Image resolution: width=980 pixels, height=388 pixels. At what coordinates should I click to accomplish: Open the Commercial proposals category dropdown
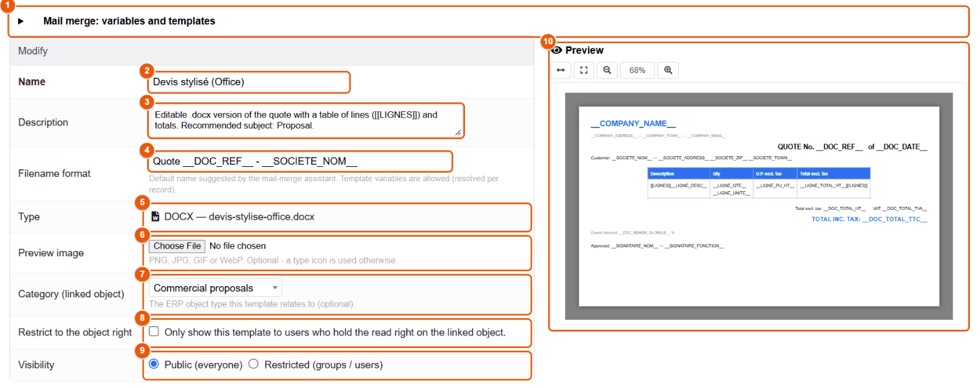pyautogui.click(x=215, y=288)
